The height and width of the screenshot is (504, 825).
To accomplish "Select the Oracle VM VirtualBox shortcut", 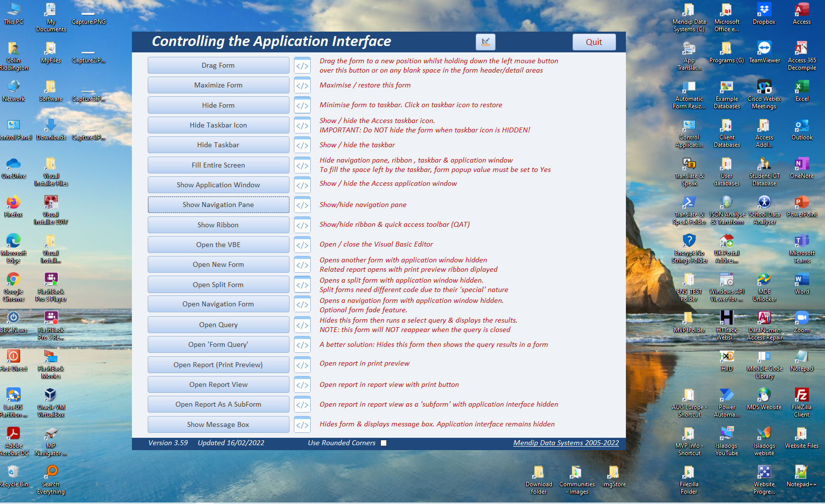I will (50, 403).
